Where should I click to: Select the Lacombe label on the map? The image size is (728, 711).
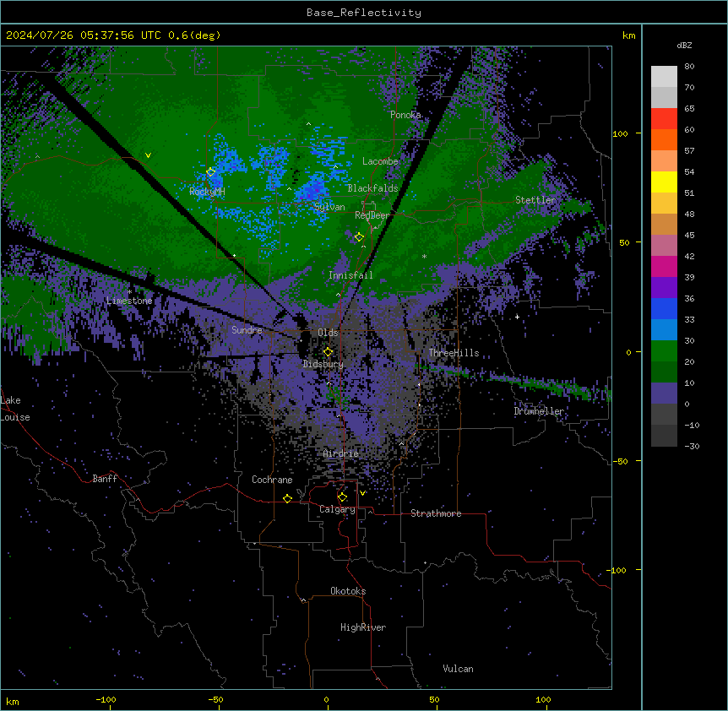380,161
